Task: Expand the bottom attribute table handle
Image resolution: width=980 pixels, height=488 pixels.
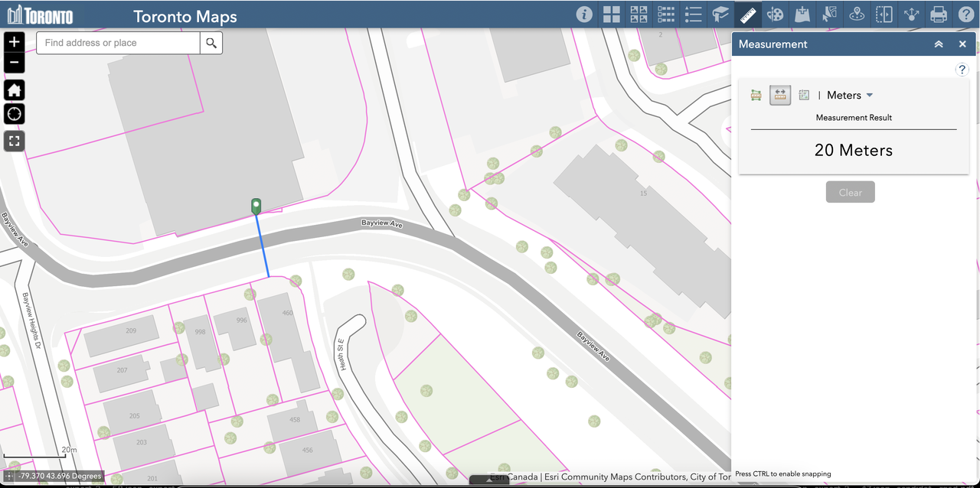Action: [x=489, y=480]
